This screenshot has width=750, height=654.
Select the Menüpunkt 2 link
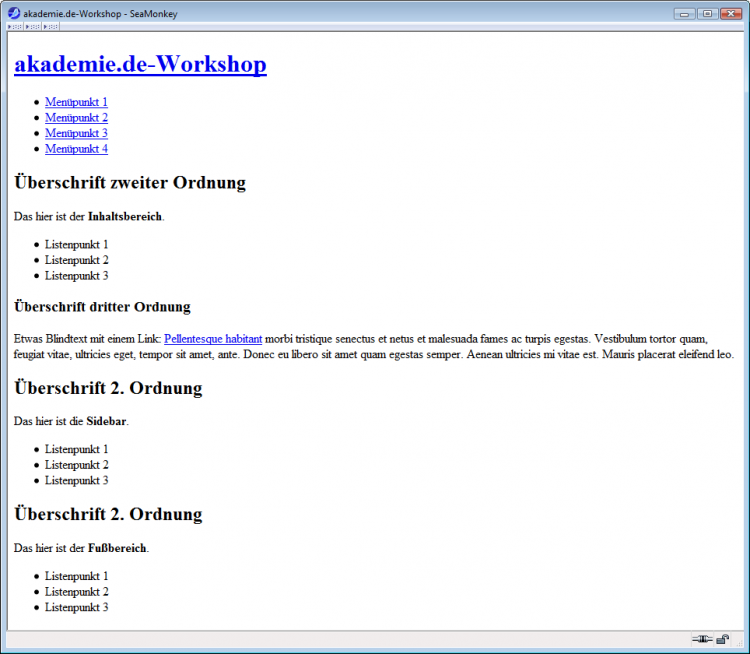pyautogui.click(x=76, y=118)
